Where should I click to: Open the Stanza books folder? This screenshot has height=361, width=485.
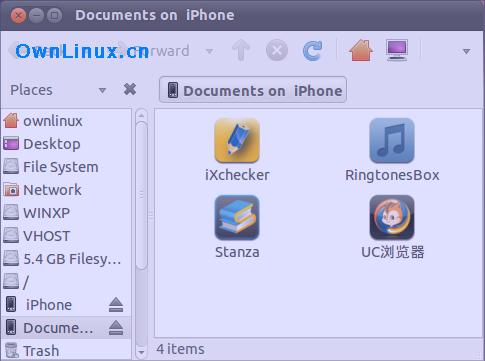237,227
